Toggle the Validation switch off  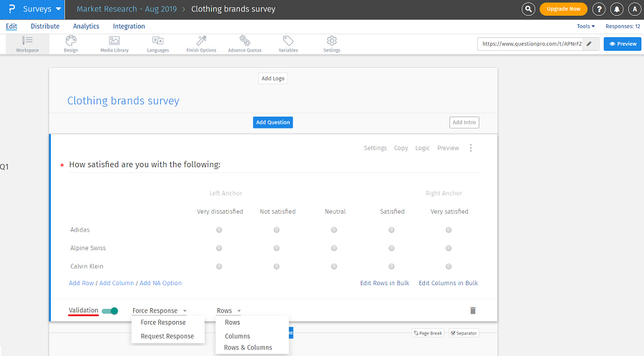pyautogui.click(x=109, y=311)
